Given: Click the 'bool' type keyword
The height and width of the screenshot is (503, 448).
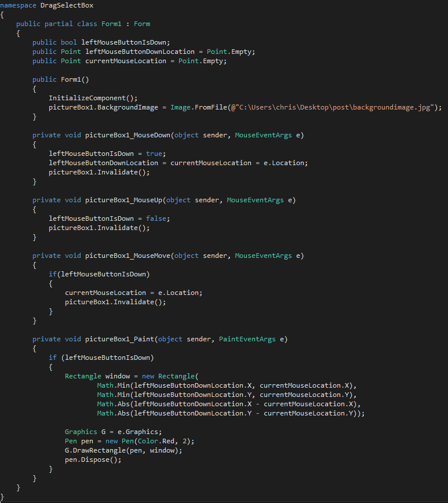Looking at the screenshot, I should tap(68, 42).
